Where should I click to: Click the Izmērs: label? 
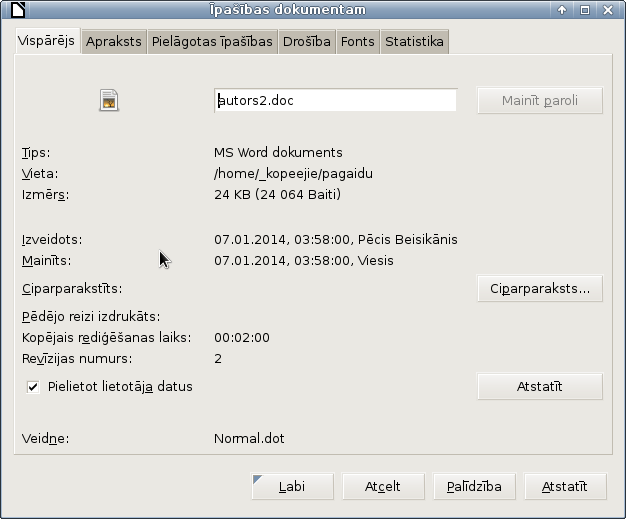[46, 195]
